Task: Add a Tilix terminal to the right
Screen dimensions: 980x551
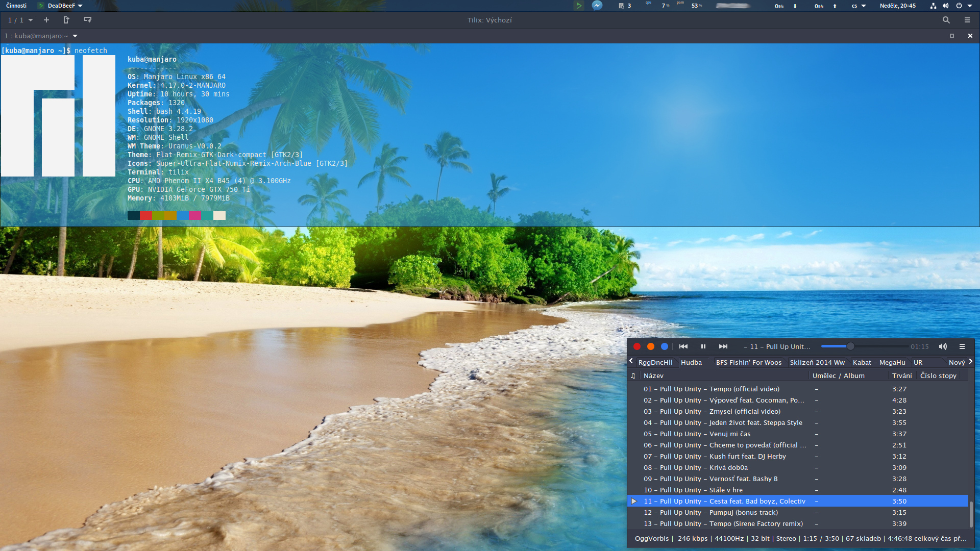Action: [66, 20]
